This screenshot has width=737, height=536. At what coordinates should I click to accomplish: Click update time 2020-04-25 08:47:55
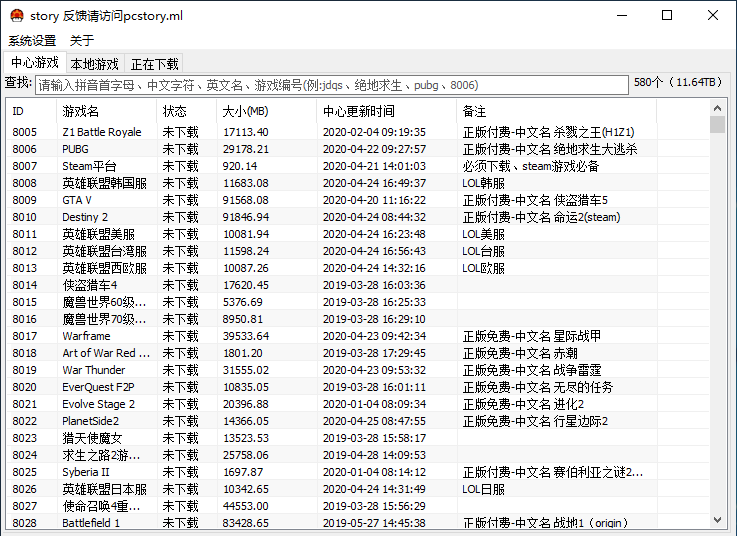(x=374, y=421)
